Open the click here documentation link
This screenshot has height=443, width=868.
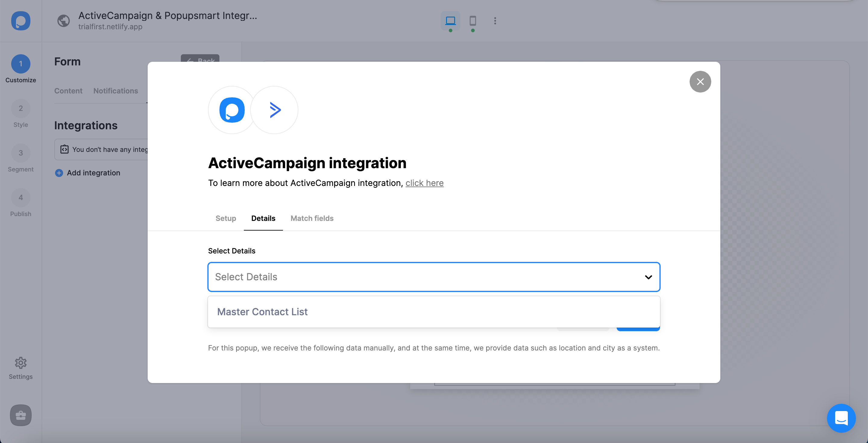point(425,183)
